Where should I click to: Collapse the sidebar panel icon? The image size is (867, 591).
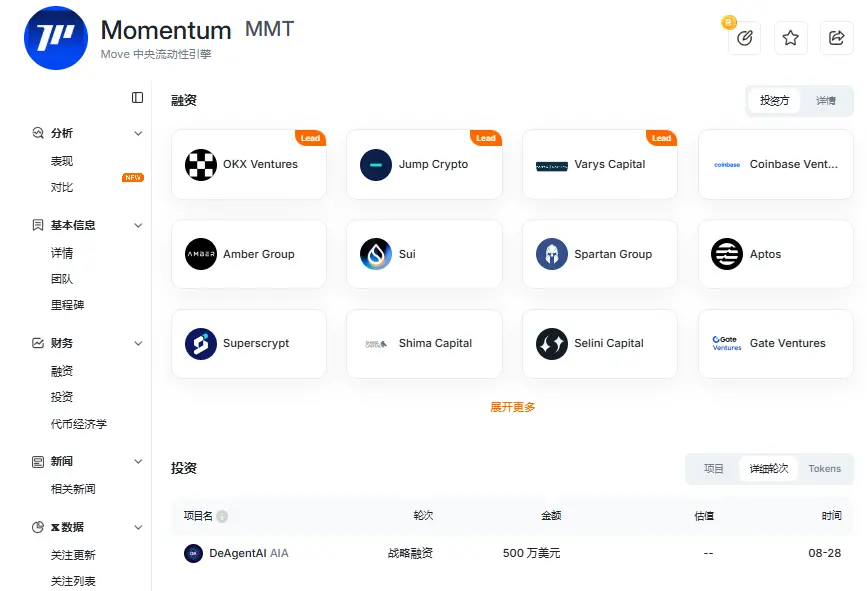[138, 98]
